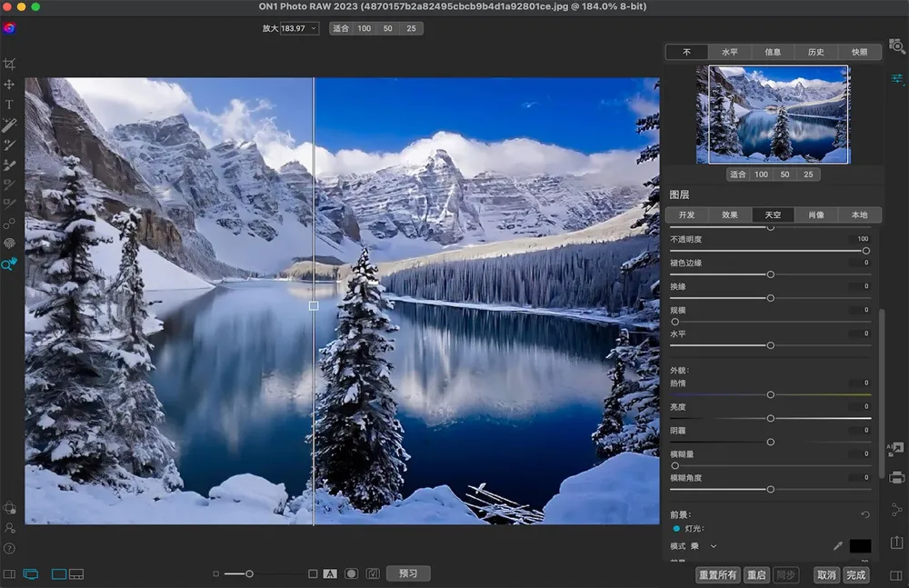Click the 重置所有 button

coord(717,575)
